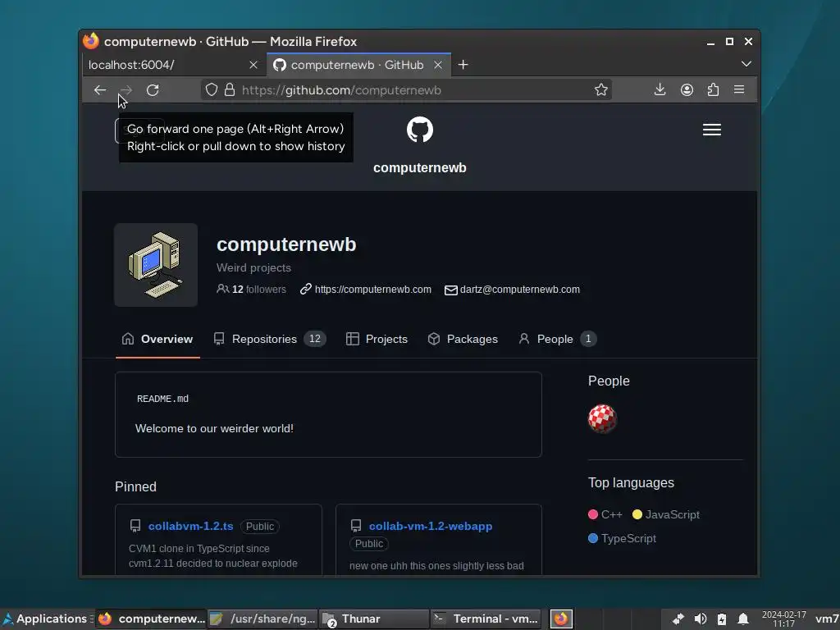
Task: Switch to the localhost:6004/ tab
Action: (171, 65)
